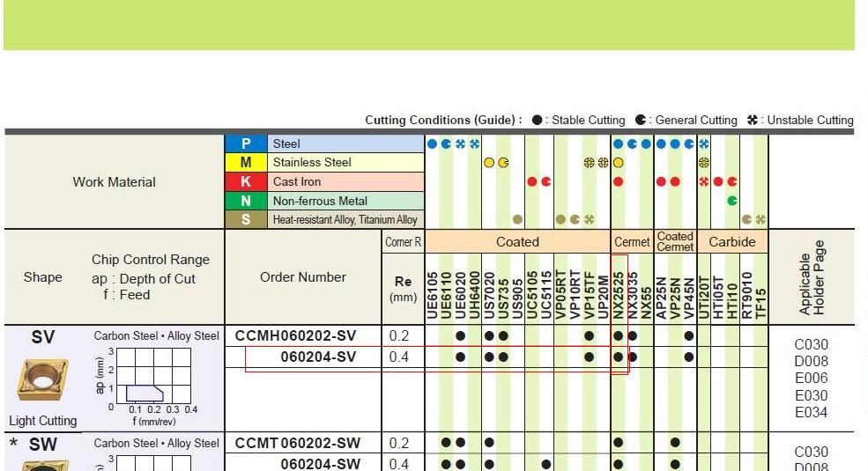Viewport: 868px width, 471px height.
Task: Click the SW breaker name
Action: [x=42, y=445]
